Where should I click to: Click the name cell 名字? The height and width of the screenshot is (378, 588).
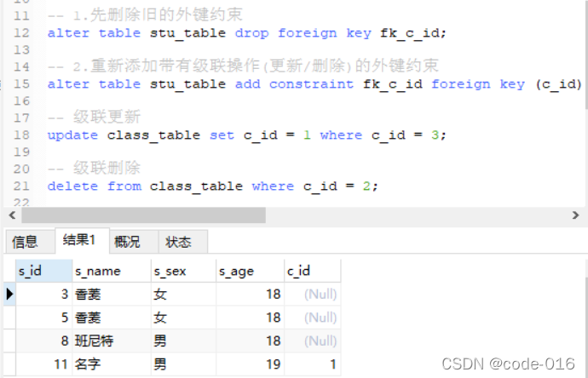[x=112, y=364]
